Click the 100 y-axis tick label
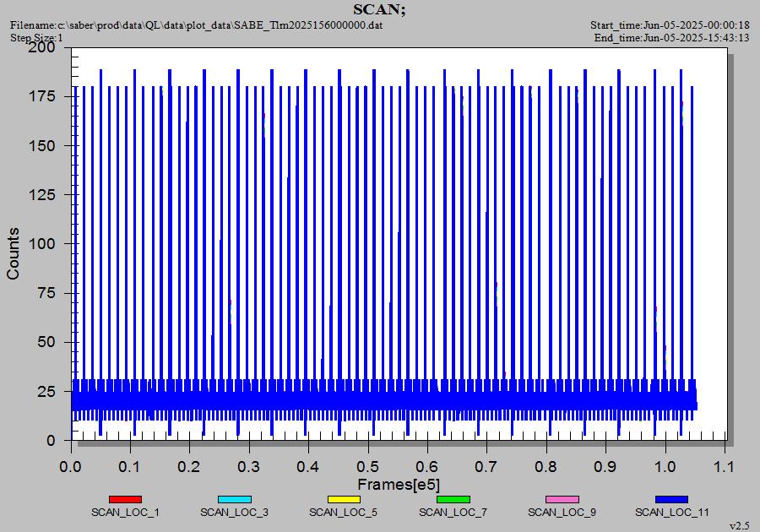 (x=41, y=244)
